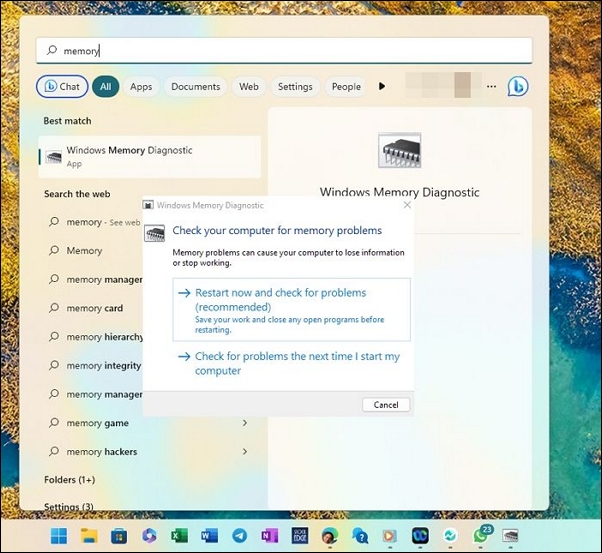Select the Chat filter pill
The image size is (602, 553).
click(62, 87)
